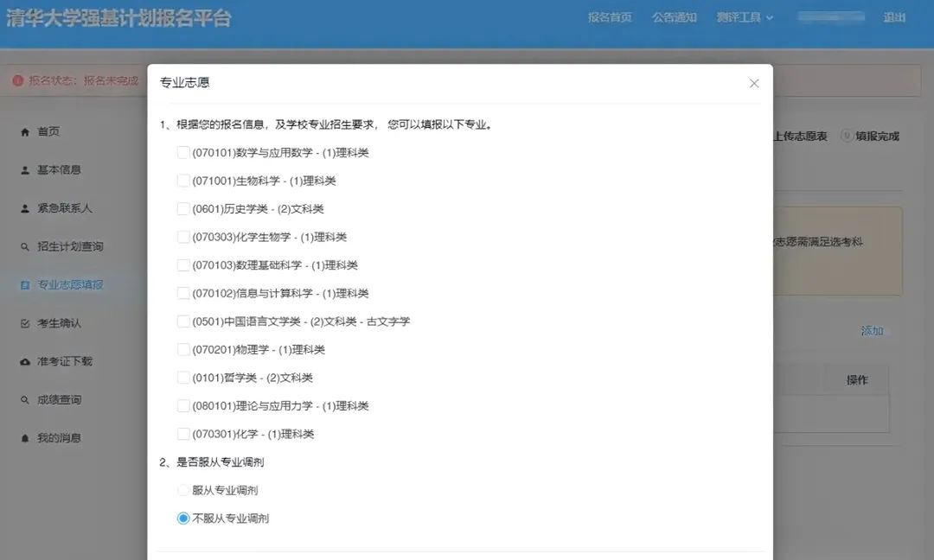The height and width of the screenshot is (560, 934).
Task: Check (070102)信息与计算科学 option
Action: pyautogui.click(x=183, y=293)
